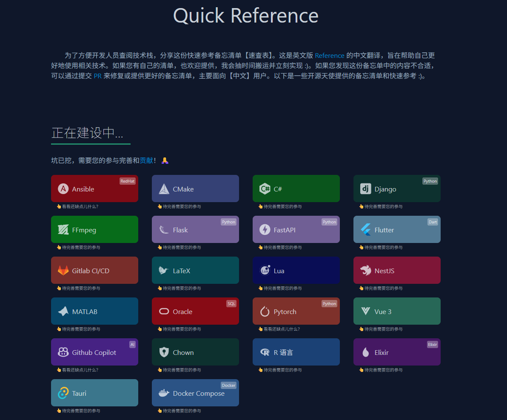Click the Ansible logo icon

coord(63,189)
